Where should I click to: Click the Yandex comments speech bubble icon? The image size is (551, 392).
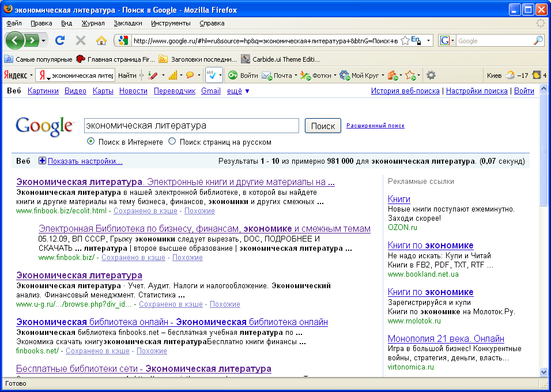(x=190, y=76)
